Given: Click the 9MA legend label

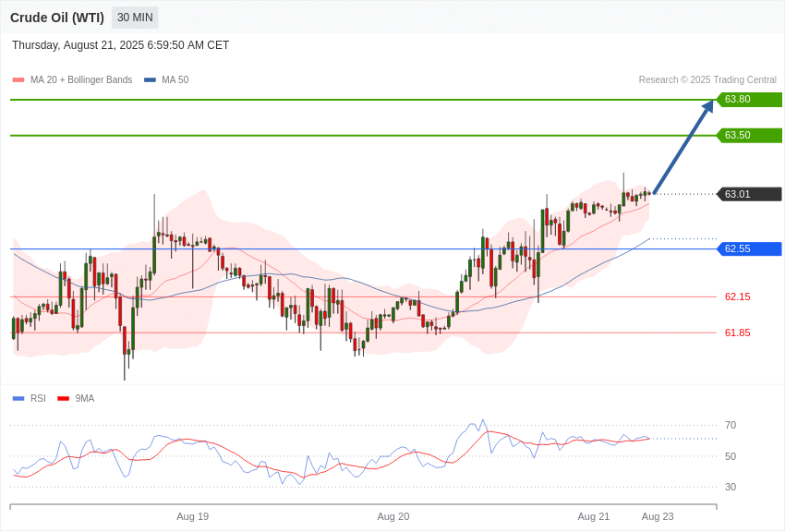Looking at the screenshot, I should pos(85,398).
